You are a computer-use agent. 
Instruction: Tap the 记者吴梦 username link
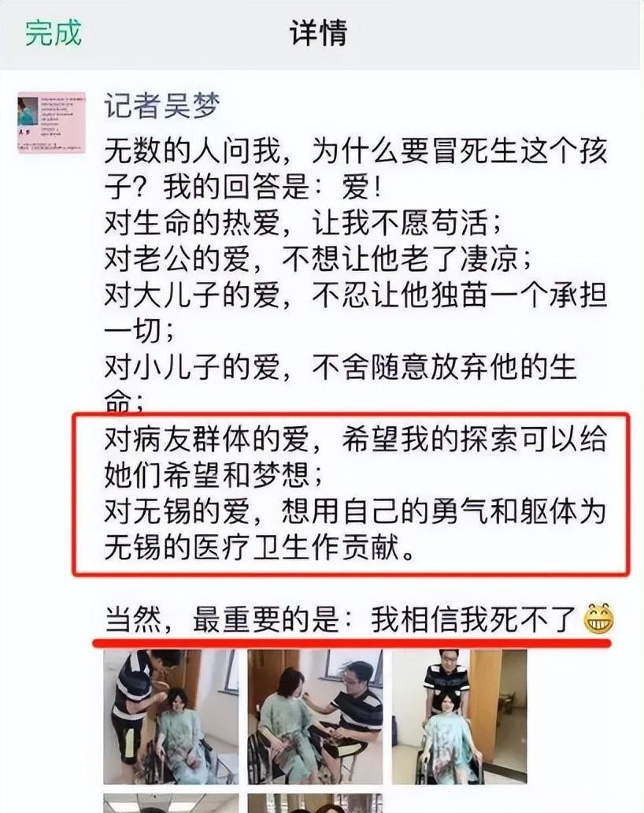tap(161, 106)
